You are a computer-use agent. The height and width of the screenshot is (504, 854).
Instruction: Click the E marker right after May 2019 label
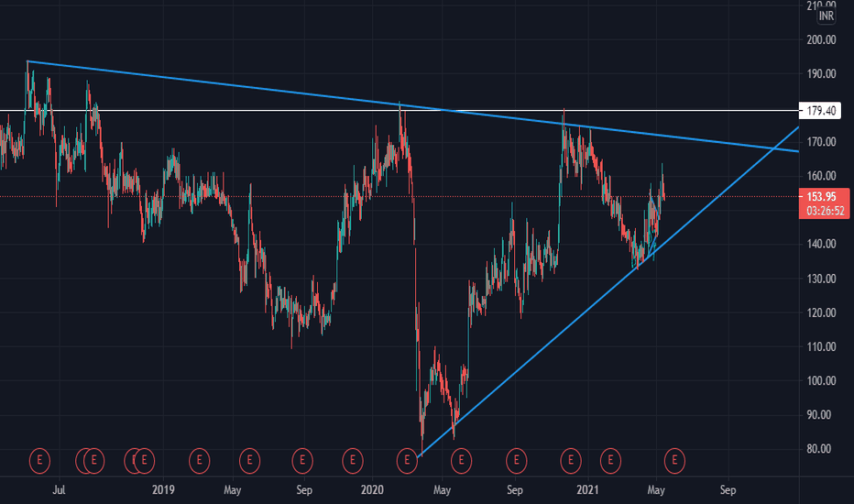(249, 461)
